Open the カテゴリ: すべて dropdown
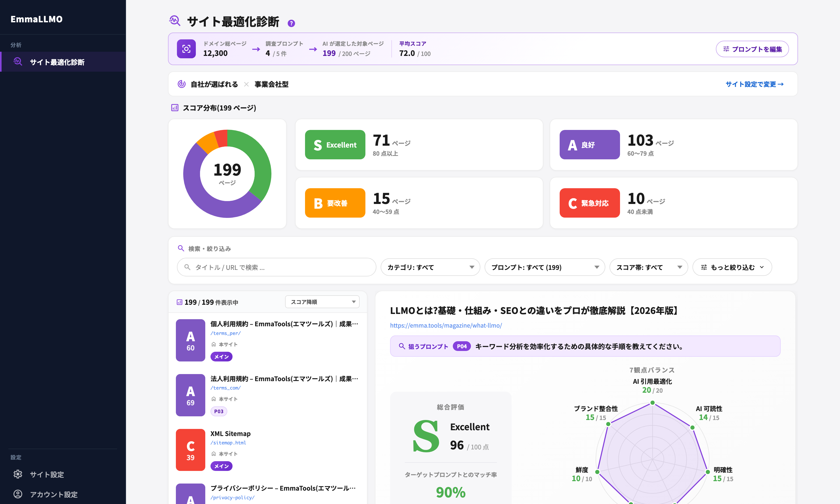This screenshot has width=840, height=504. [430, 267]
